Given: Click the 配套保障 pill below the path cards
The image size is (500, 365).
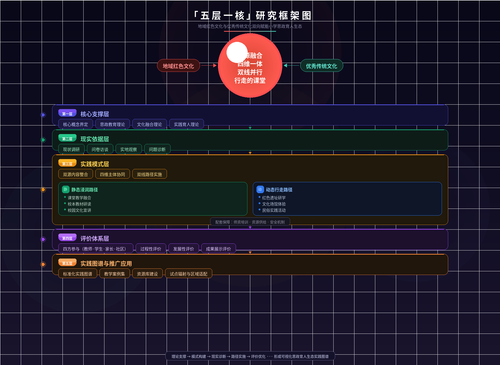Looking at the screenshot, I should 250,222.
